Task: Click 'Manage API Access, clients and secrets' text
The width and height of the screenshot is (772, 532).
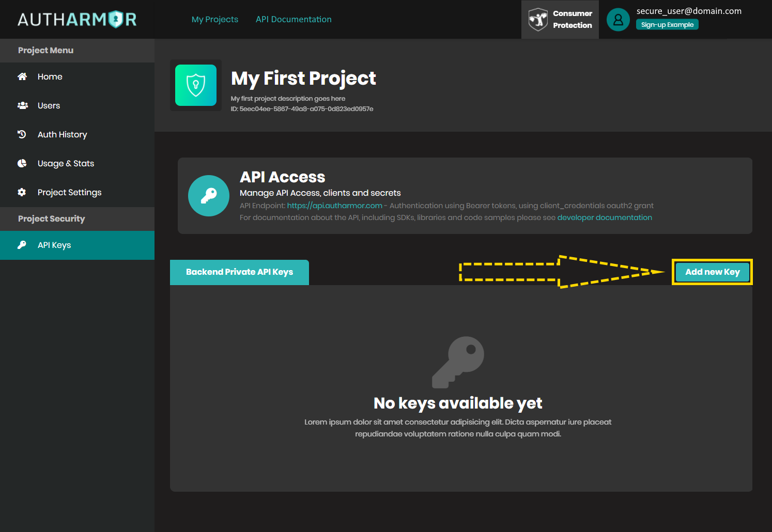Action: (x=320, y=193)
